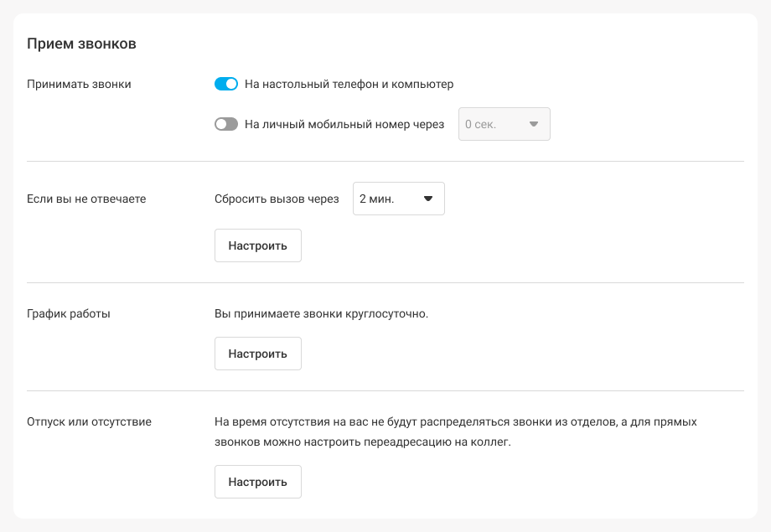
Task: Select the 'Если вы не отвечаете' row label
Action: [86, 199]
